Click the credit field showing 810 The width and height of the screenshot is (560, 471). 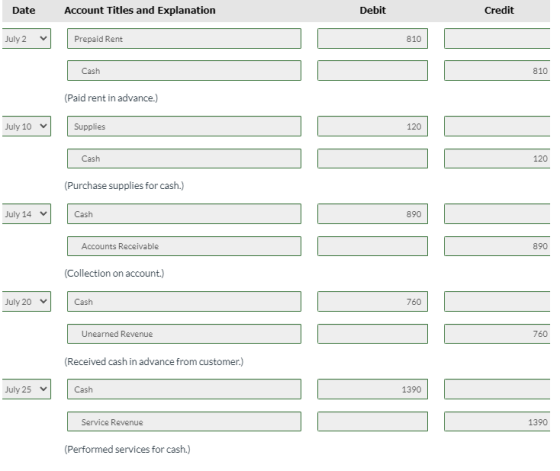click(x=497, y=71)
